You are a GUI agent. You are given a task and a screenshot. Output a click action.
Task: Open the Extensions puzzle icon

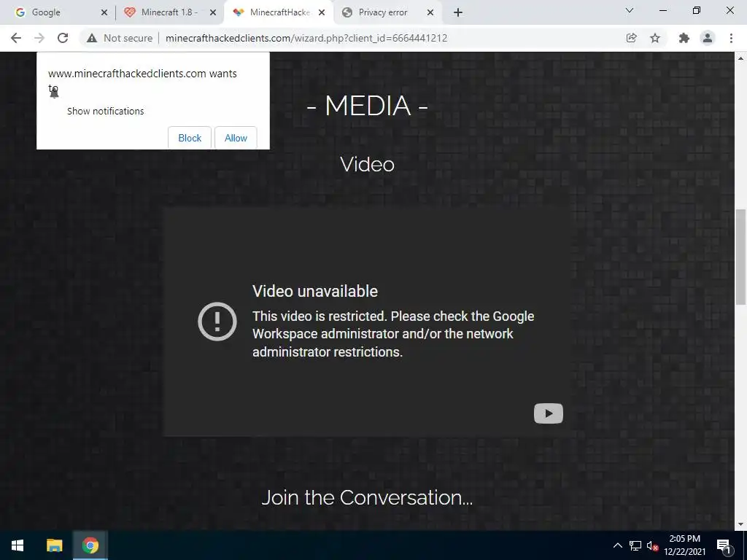(684, 38)
